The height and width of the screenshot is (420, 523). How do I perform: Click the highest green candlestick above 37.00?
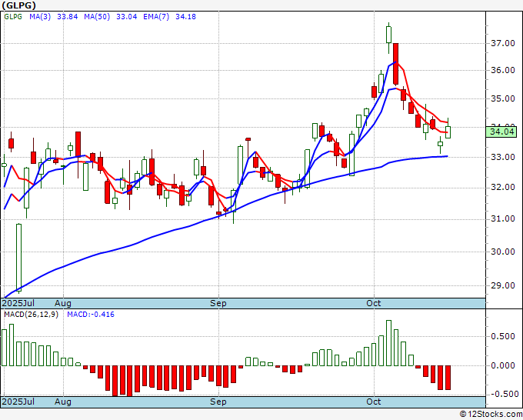tap(388, 35)
